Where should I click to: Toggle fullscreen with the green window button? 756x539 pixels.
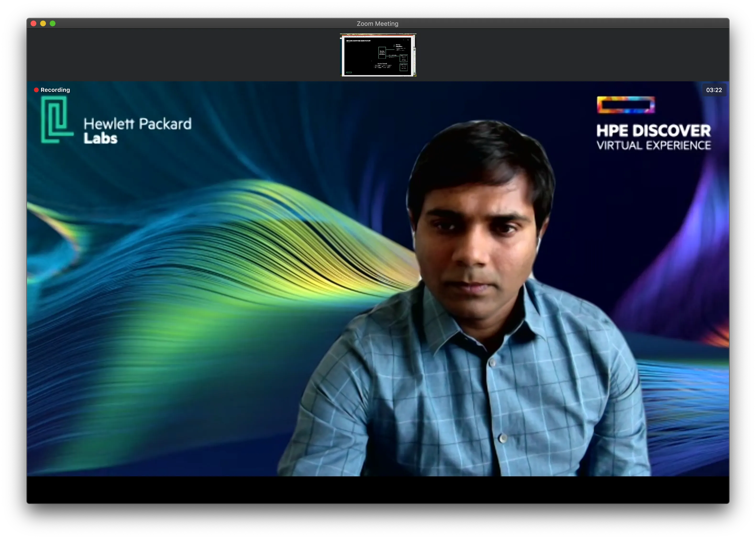pos(53,23)
